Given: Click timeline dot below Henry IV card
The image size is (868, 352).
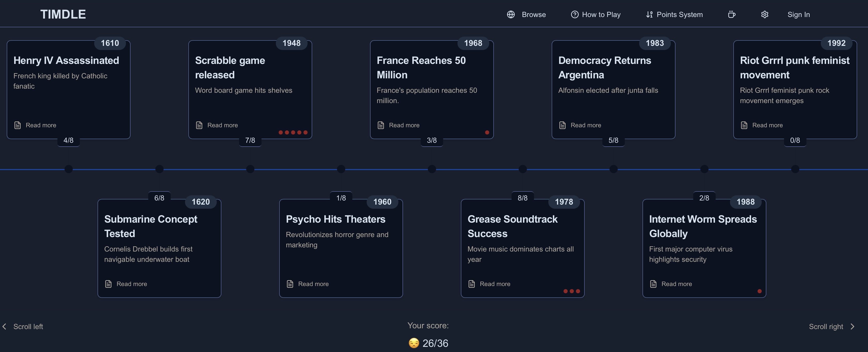Looking at the screenshot, I should coord(68,169).
